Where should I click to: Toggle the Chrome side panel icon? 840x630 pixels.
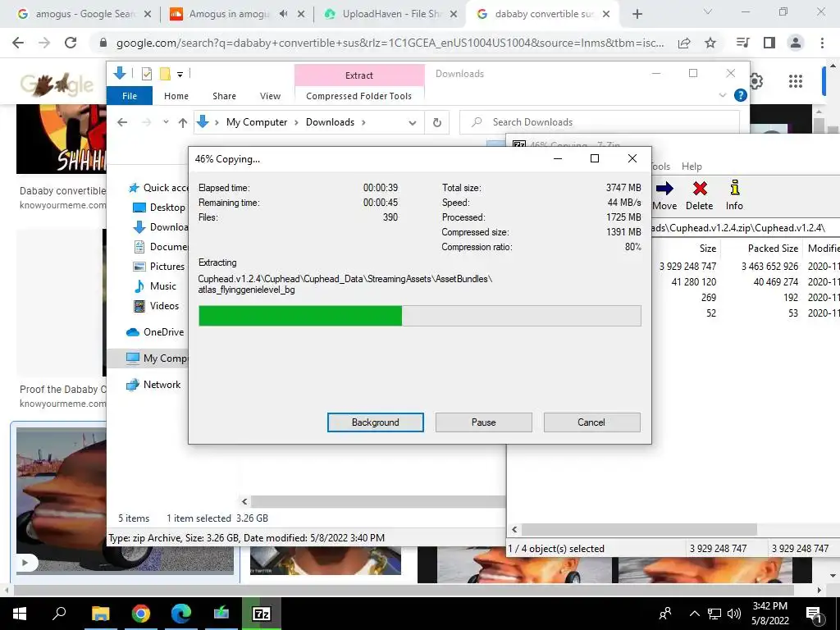[x=769, y=43]
